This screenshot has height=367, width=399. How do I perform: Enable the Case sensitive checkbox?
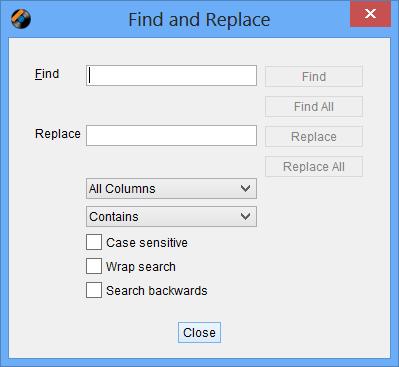click(94, 242)
